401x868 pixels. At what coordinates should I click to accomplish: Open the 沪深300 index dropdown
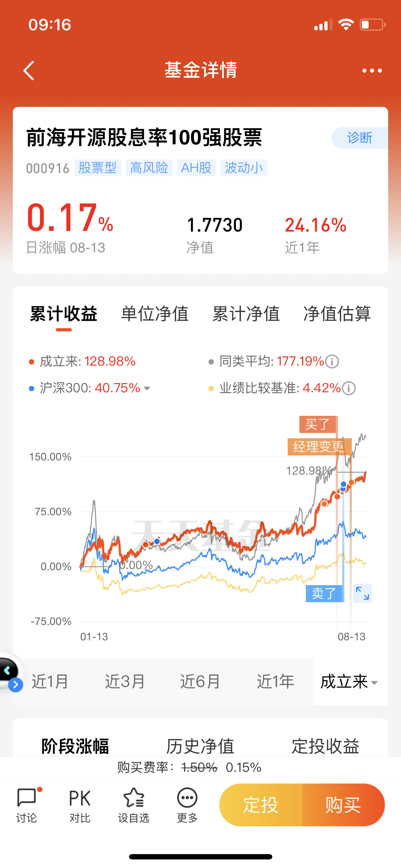point(147,388)
